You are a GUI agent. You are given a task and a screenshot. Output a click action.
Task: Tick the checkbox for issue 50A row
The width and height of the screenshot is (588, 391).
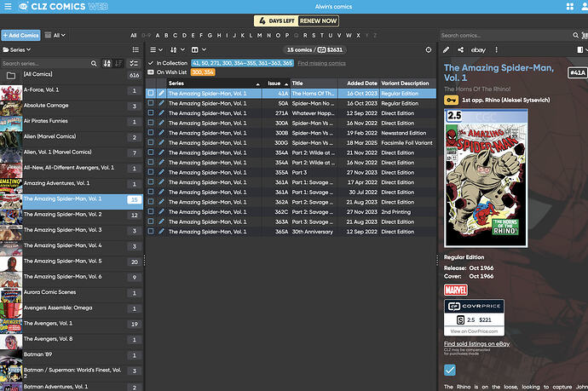pos(151,103)
